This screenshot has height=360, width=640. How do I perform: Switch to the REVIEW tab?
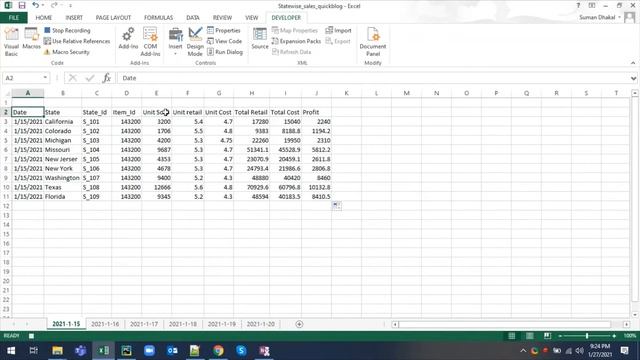pyautogui.click(x=222, y=18)
